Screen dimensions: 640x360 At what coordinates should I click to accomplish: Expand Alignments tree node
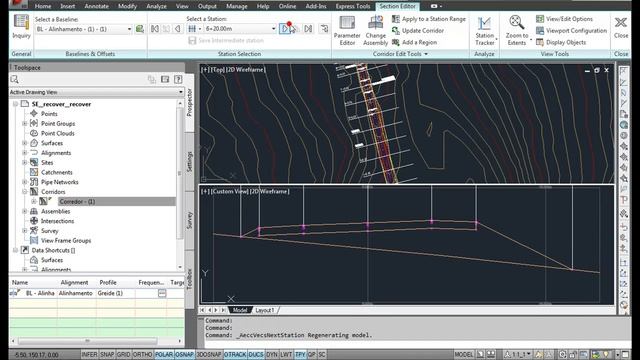pyautogui.click(x=24, y=153)
